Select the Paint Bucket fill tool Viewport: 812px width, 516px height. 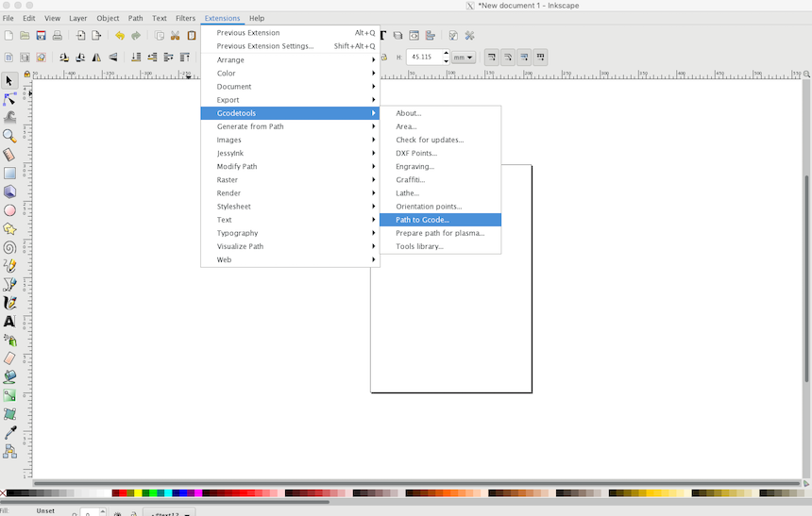[x=9, y=376]
